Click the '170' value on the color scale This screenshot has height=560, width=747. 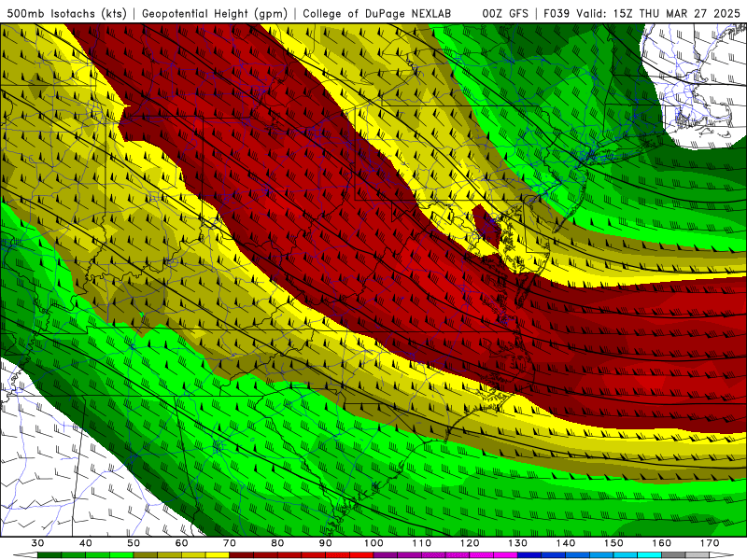coord(710,543)
